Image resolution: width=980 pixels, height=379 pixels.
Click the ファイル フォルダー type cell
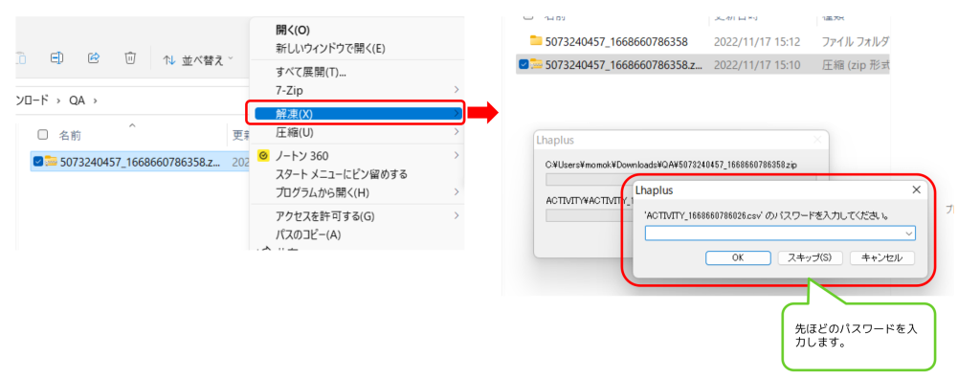coord(855,42)
